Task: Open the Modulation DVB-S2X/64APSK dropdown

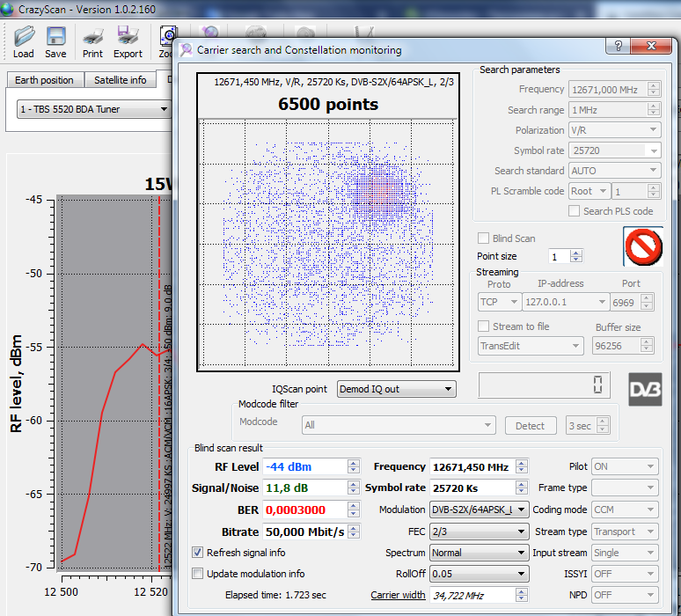Action: pos(479,510)
